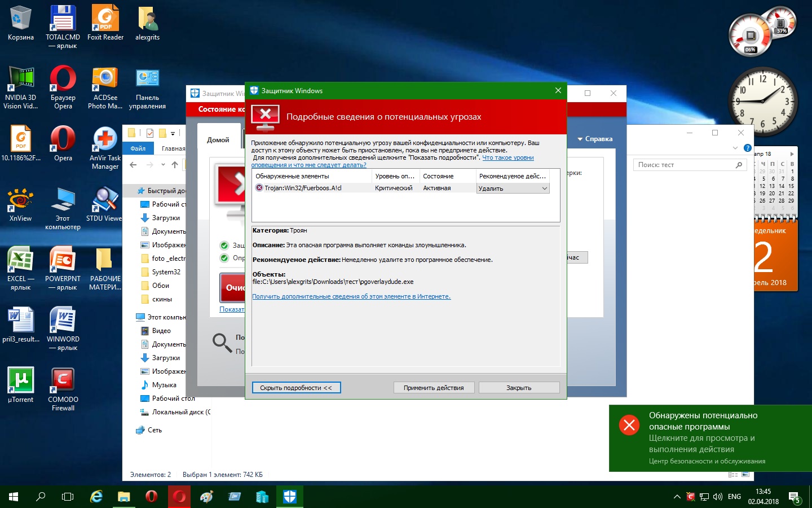Viewport: 812px width, 508px height.
Task: Open the Этот компьютер desktop icon
Action: 63,208
